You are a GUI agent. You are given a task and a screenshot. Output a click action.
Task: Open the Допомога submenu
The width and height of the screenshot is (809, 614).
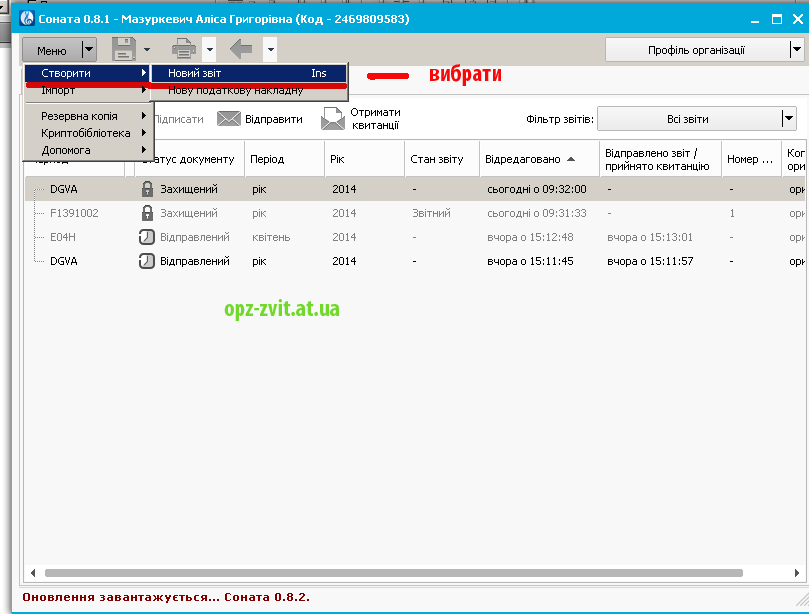point(88,150)
